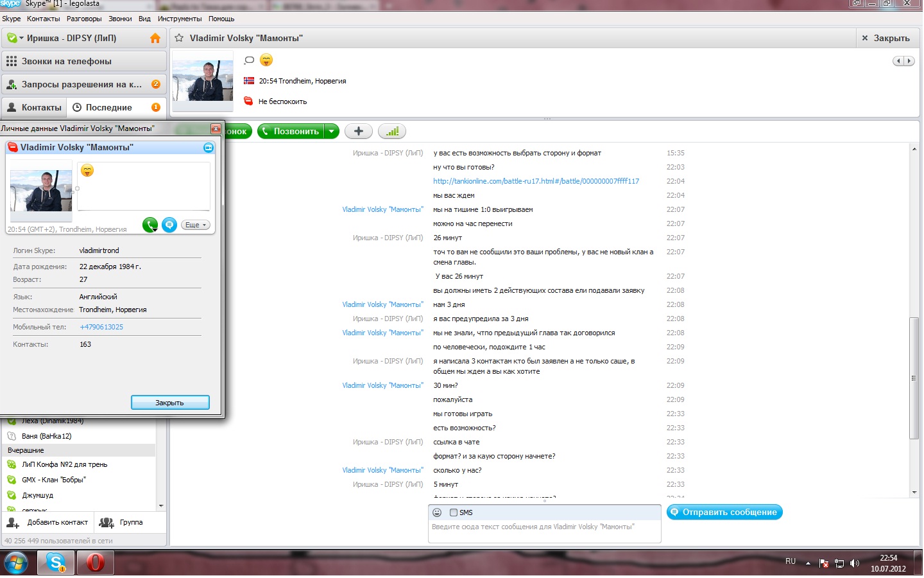Click the blue chat bubble button in profile

169,225
